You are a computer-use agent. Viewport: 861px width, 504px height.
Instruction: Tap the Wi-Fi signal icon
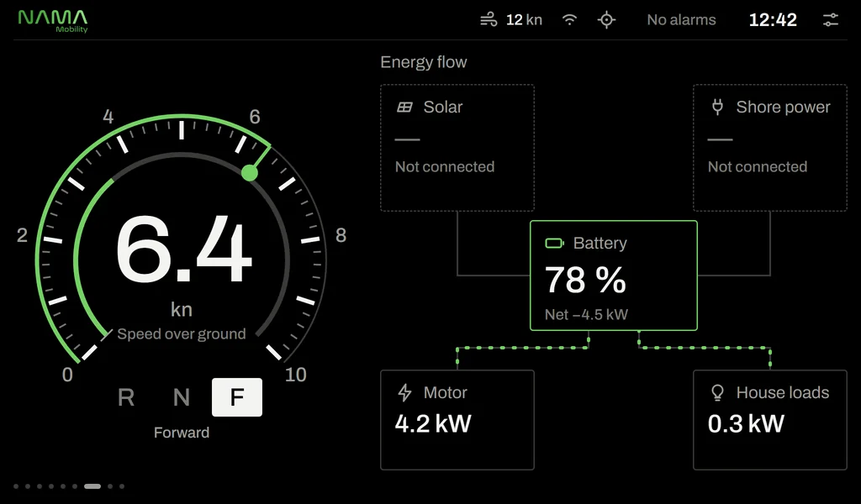tap(570, 20)
